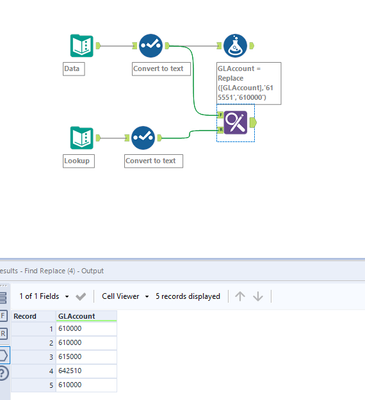Select the GLAccount Replace formula annotation
This screenshot has width=365, height=400.
click(x=249, y=83)
